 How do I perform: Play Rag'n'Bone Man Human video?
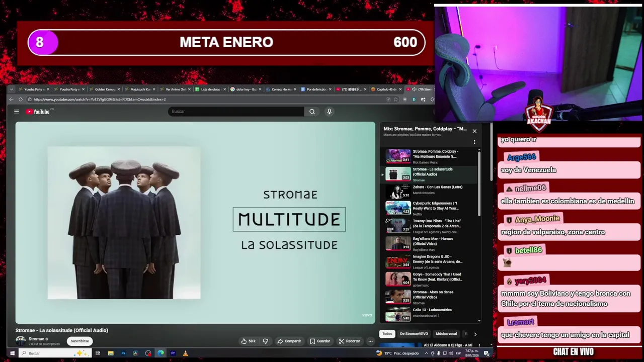click(x=429, y=244)
